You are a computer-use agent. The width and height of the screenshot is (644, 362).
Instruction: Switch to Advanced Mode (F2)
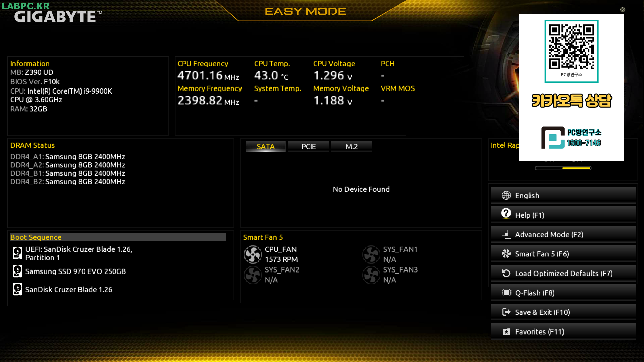coord(563,234)
